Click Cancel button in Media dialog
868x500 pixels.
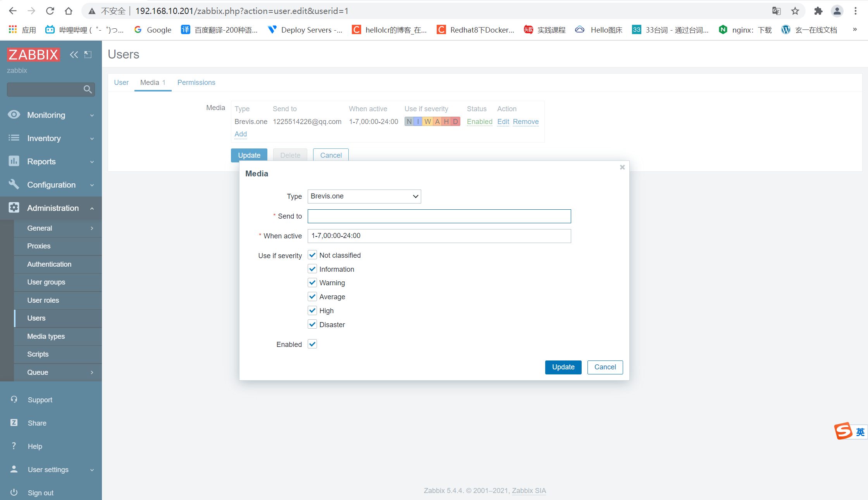tap(605, 367)
